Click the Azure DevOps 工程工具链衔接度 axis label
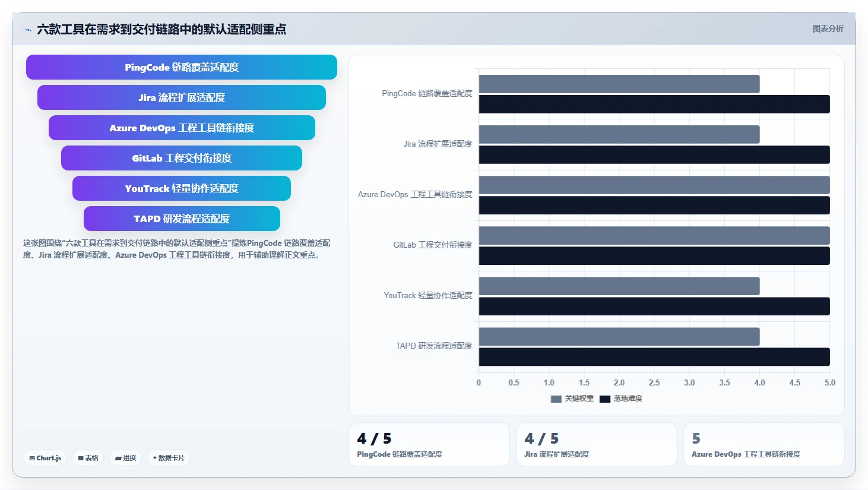The image size is (868, 490). coord(415,194)
